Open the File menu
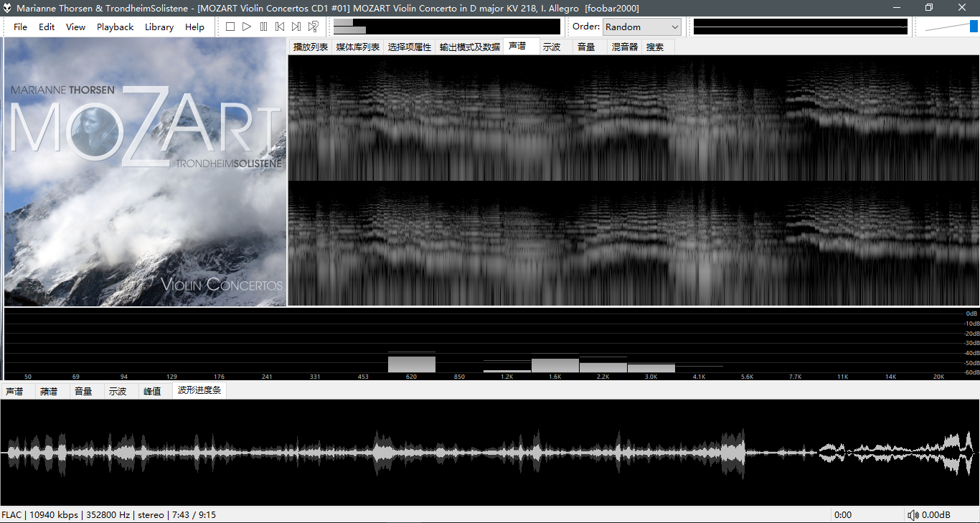 pyautogui.click(x=20, y=27)
